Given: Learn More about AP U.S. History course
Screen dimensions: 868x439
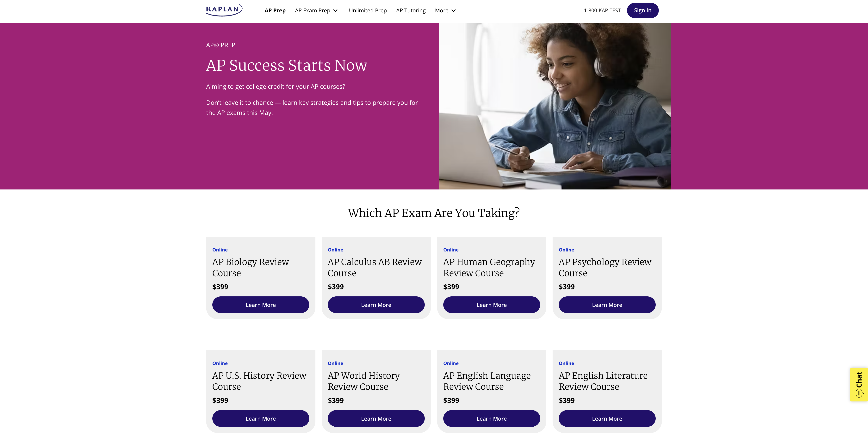Looking at the screenshot, I should coord(260,418).
